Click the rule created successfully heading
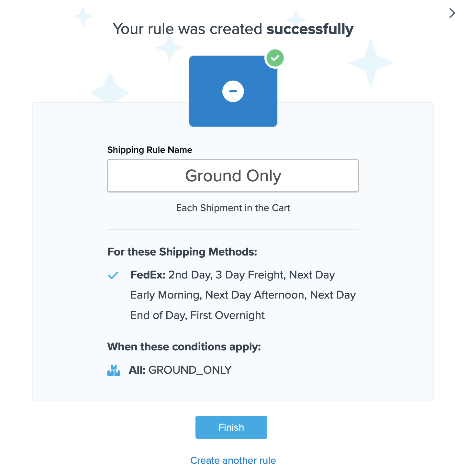This screenshot has width=455, height=476. pyautogui.click(x=233, y=29)
